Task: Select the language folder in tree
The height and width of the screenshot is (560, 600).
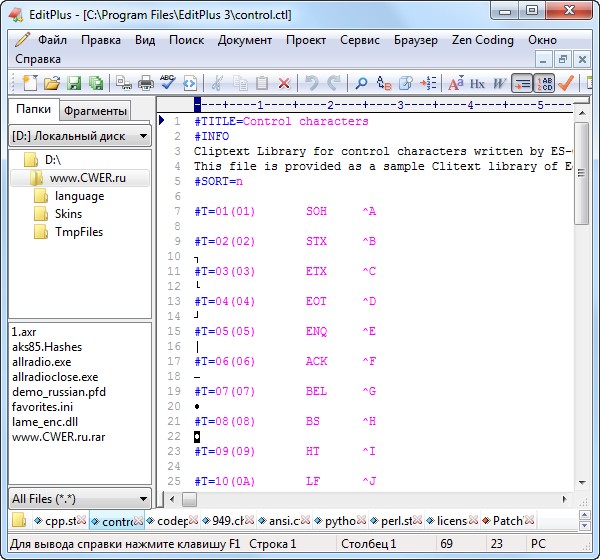Action: [79, 196]
